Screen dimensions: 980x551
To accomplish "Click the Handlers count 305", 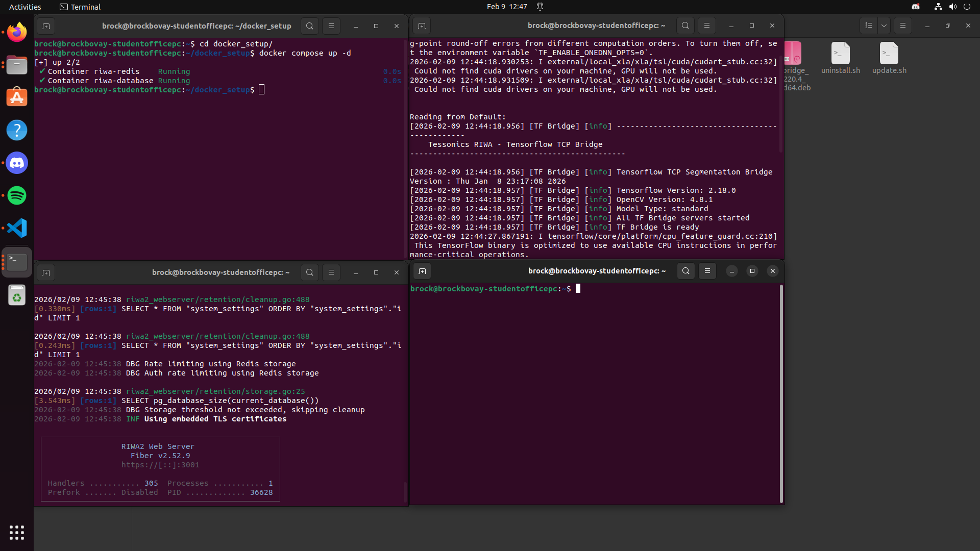I will coord(151,483).
